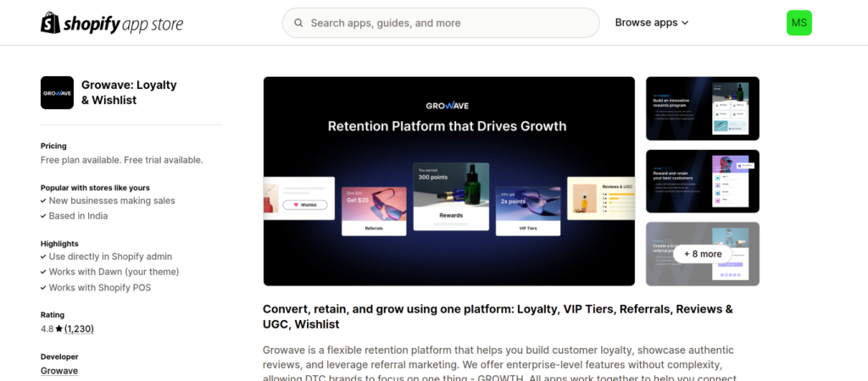
Task: Click the Reviews & UGC card
Action: point(601,198)
